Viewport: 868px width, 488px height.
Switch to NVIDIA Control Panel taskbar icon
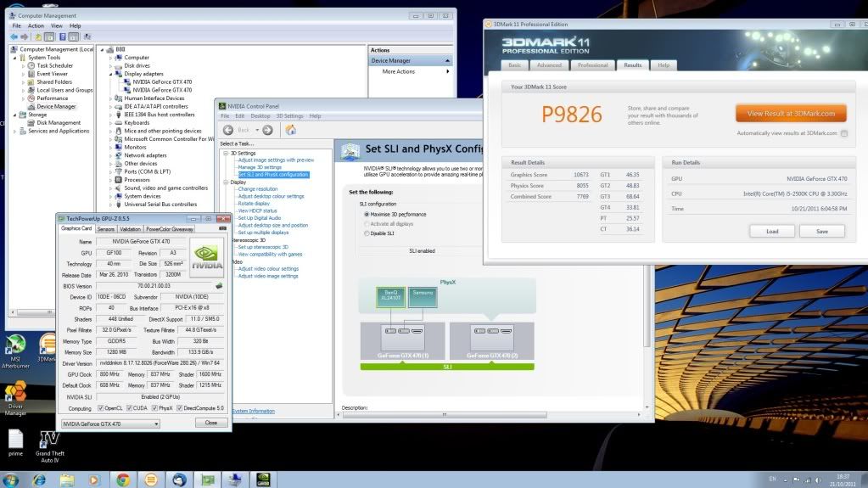click(264, 480)
